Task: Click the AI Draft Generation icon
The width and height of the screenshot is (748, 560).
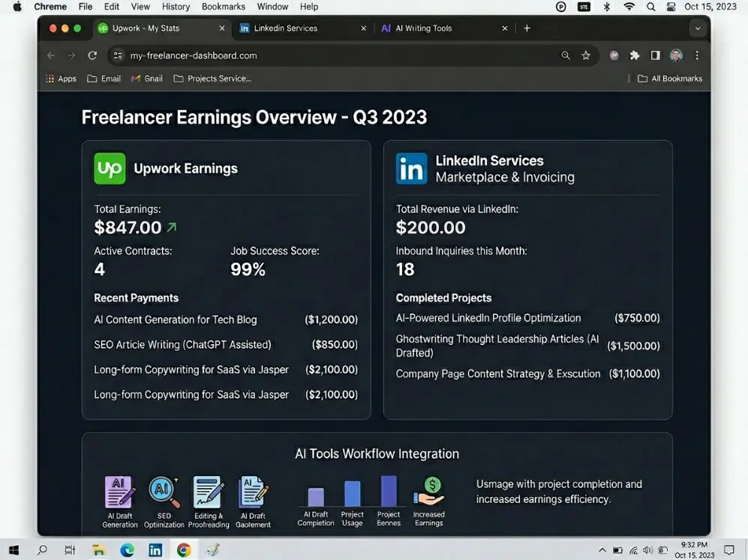Action: 120,493
